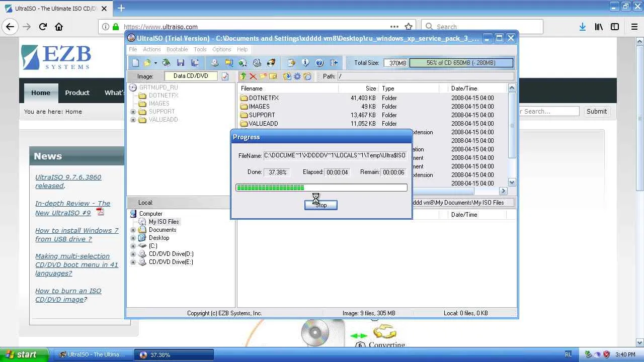Click the Home tab on the EZB website

(x=41, y=93)
